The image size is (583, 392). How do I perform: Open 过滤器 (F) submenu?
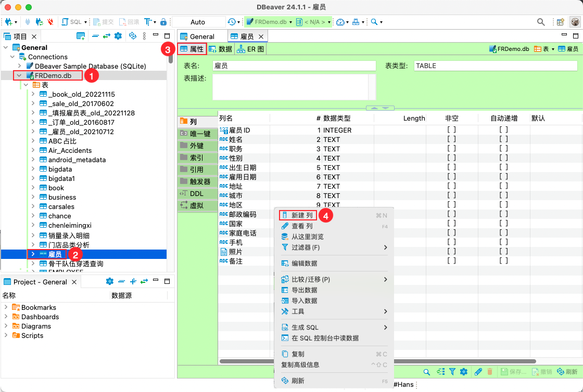click(334, 247)
